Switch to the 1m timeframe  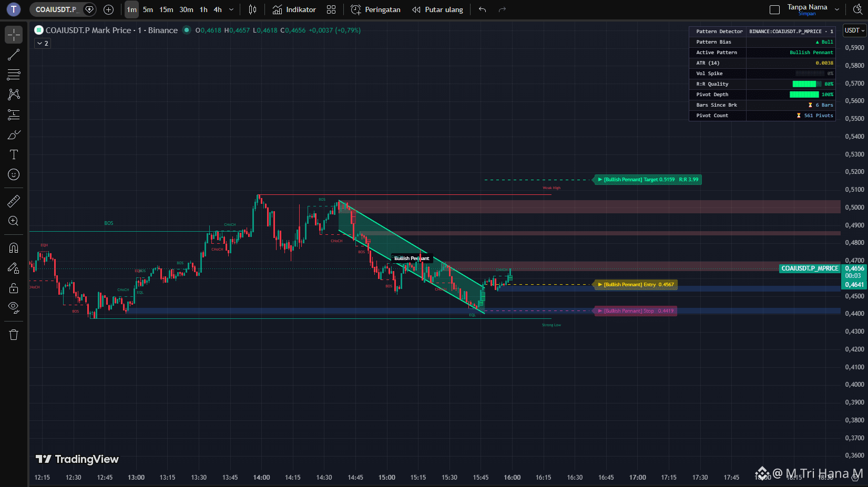pos(131,9)
